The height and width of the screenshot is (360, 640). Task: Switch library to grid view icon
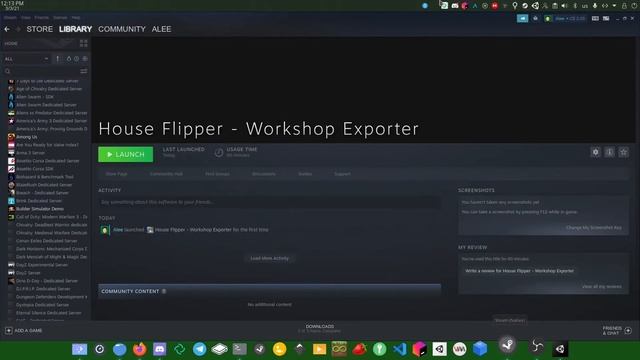(x=84, y=43)
